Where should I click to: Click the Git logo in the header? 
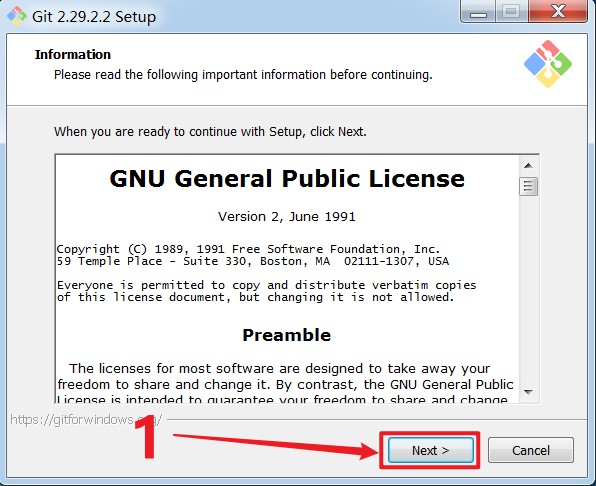pyautogui.click(x=548, y=64)
